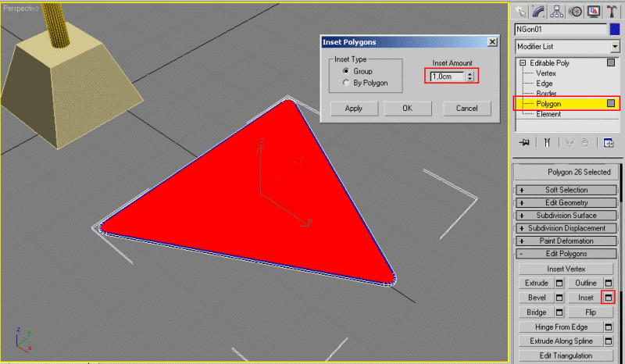Expand the Paint Deformation rollout
The width and height of the screenshot is (625, 364).
pyautogui.click(x=566, y=241)
